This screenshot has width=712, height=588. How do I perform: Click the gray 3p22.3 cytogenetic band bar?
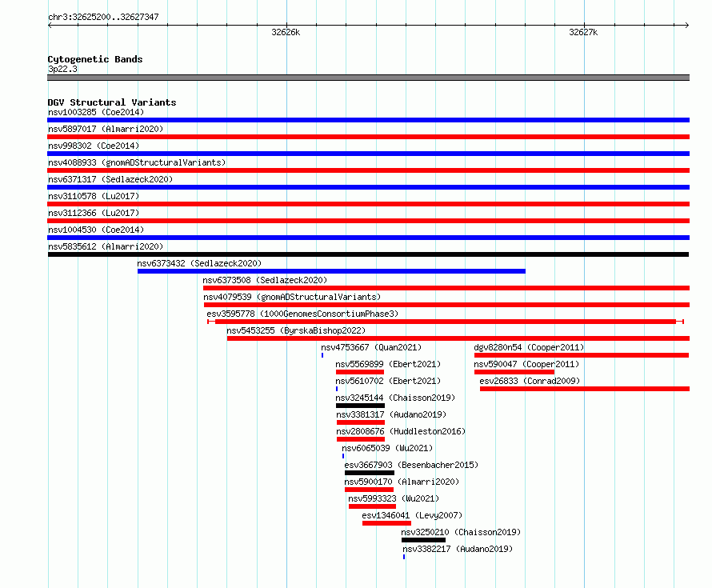point(368,78)
